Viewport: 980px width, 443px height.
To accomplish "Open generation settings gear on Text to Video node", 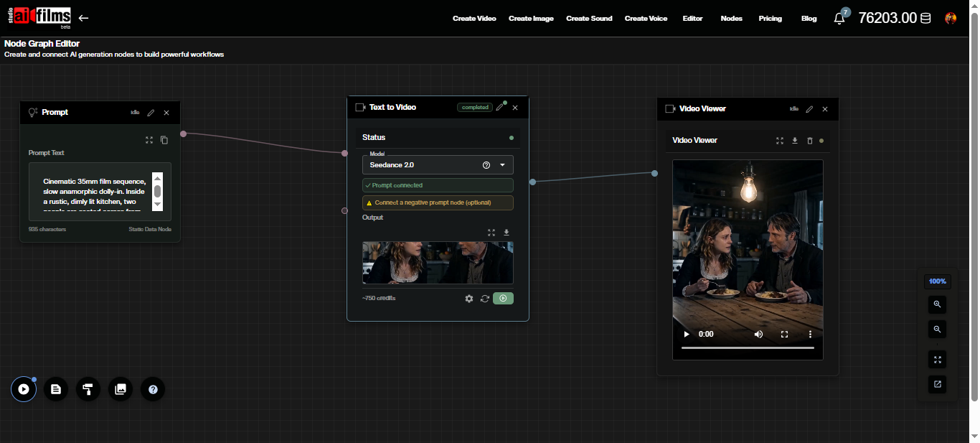I will pos(469,298).
